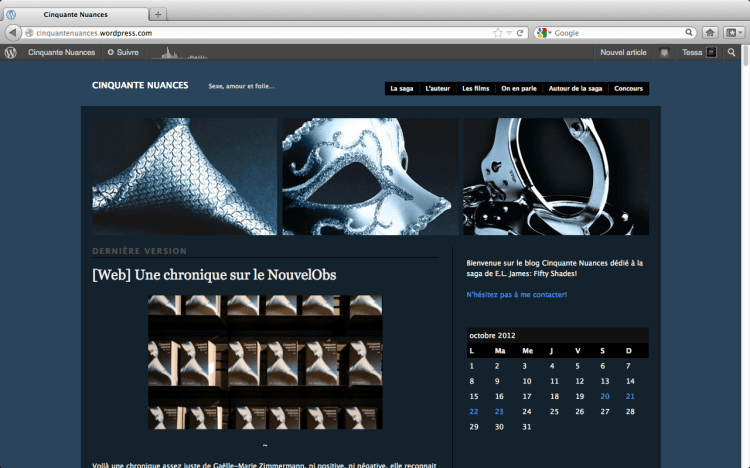Open calendar posts for October 21
The image size is (750, 468).
630,396
